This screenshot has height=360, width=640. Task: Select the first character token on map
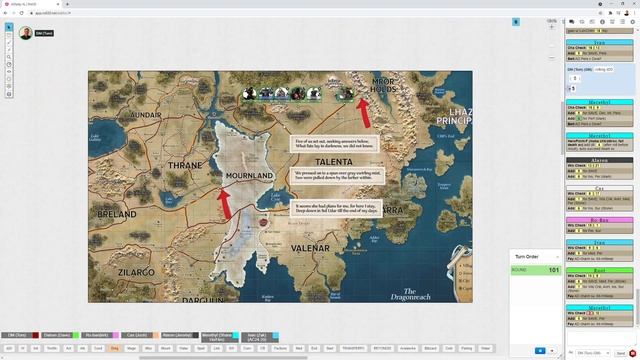pyautogui.click(x=249, y=94)
